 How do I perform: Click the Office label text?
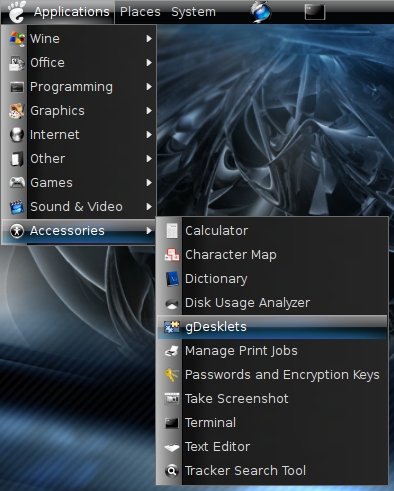coord(47,63)
